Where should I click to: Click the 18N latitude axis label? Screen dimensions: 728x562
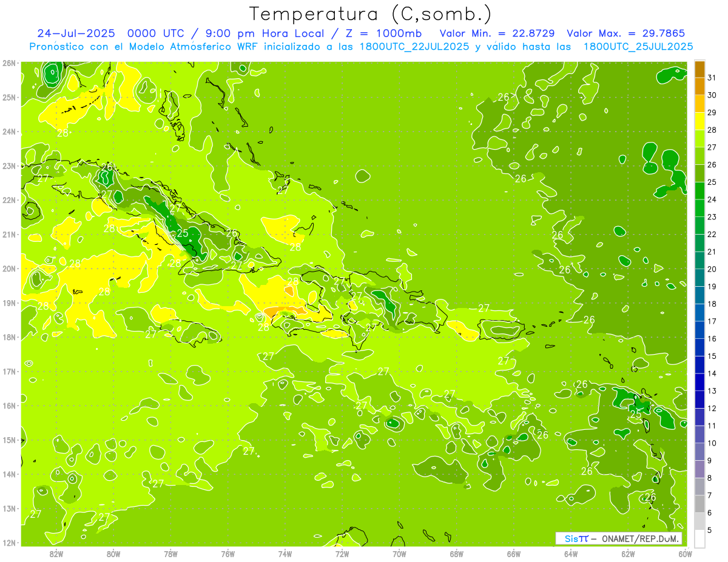tap(9, 337)
